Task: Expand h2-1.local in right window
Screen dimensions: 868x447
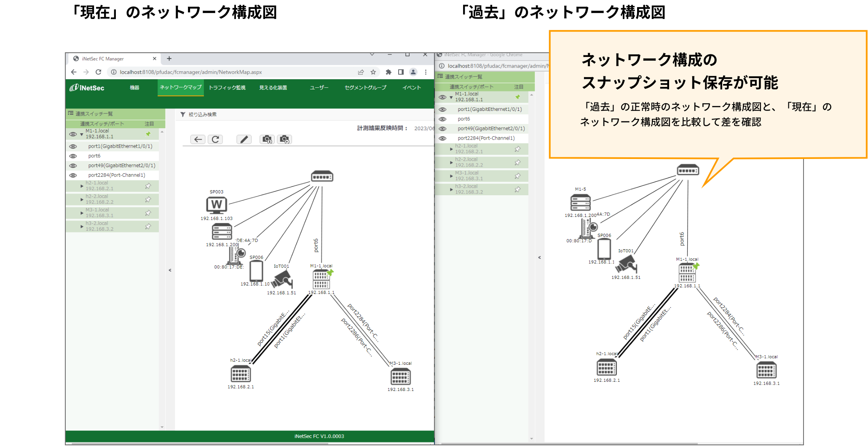Action: click(x=451, y=149)
